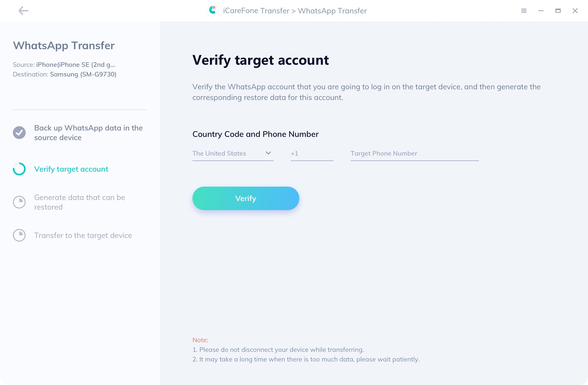Expand the country code dropdown
The height and width of the screenshot is (385, 588).
269,153
